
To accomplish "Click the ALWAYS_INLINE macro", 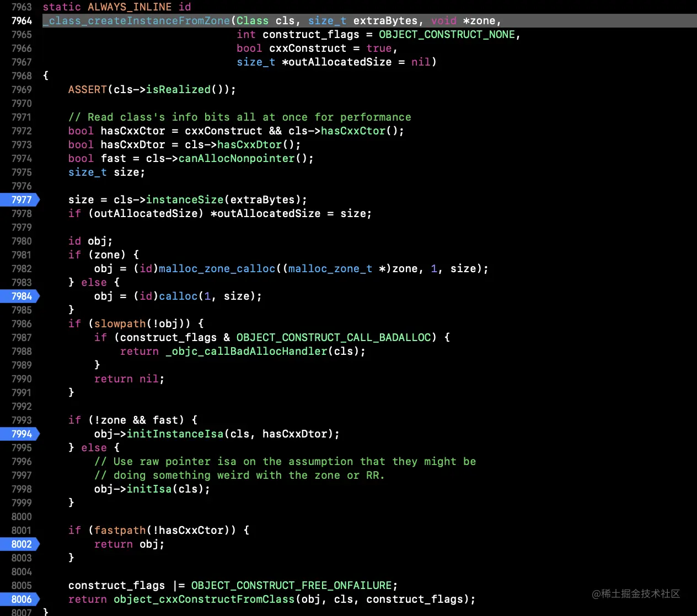I will [130, 7].
